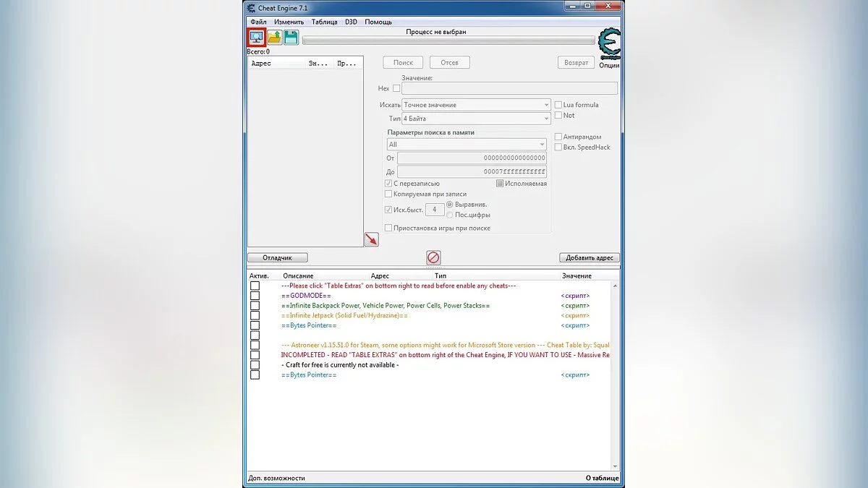Viewport: 868px width, 488px height.
Task: Click the Cheat Engine logo settings icon
Action: (610, 43)
